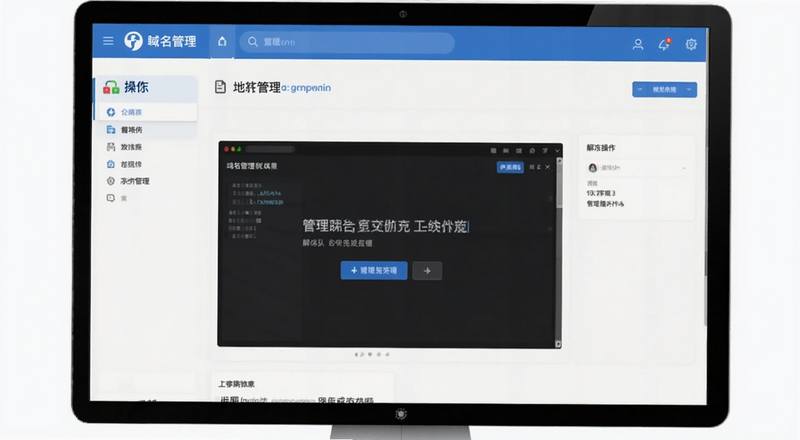Click the blue split button at page top right
Viewport: 800px width, 440px height.
click(x=664, y=89)
